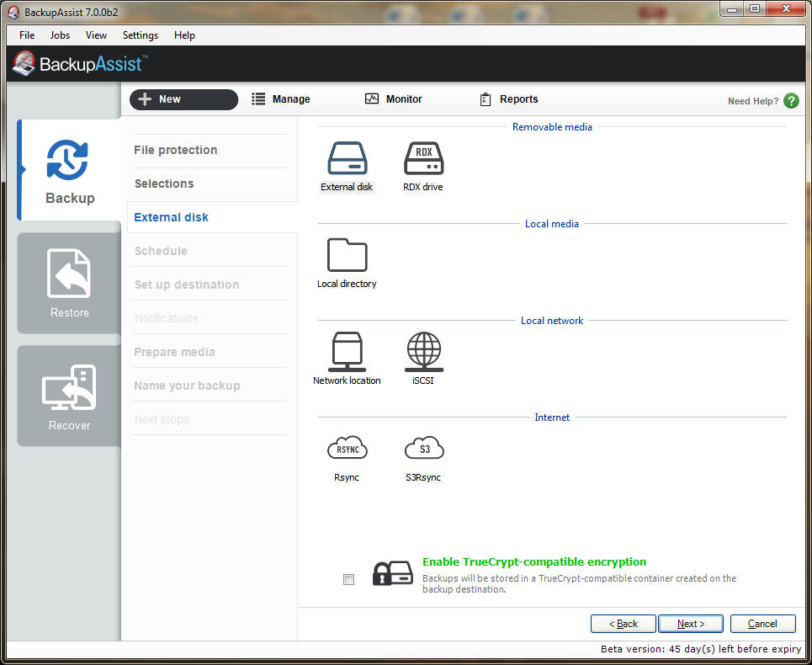
Task: Select the External disk destination icon
Action: point(347,159)
